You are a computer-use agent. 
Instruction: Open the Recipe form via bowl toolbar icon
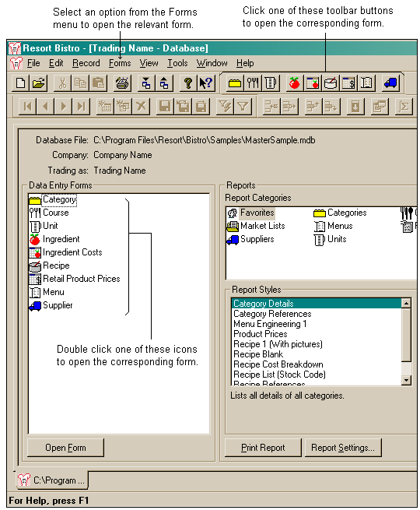(x=331, y=83)
